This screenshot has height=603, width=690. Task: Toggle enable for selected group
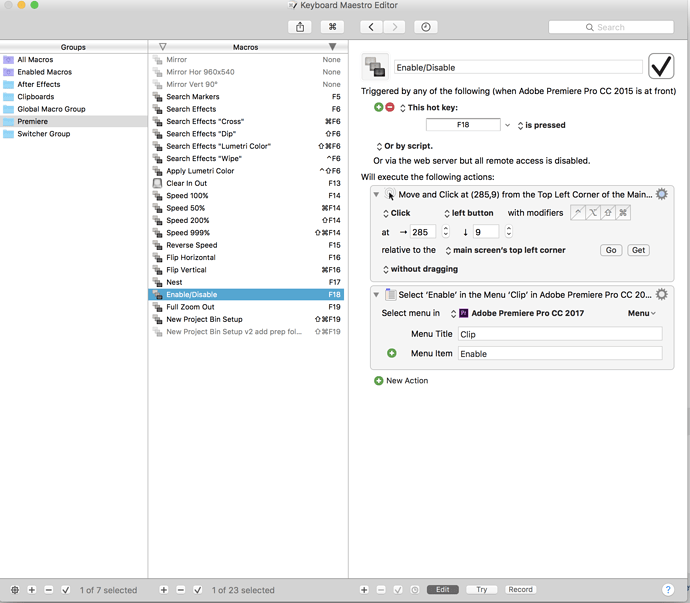tap(66, 590)
